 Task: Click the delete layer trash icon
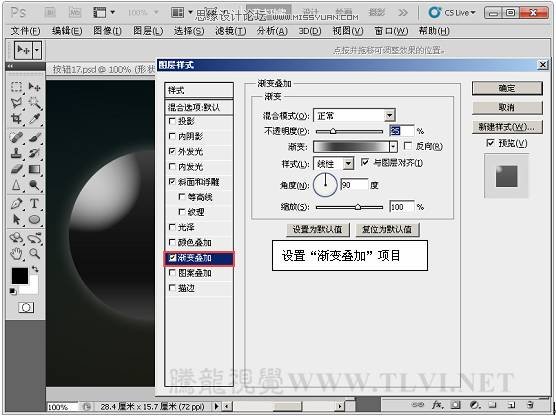coord(530,404)
